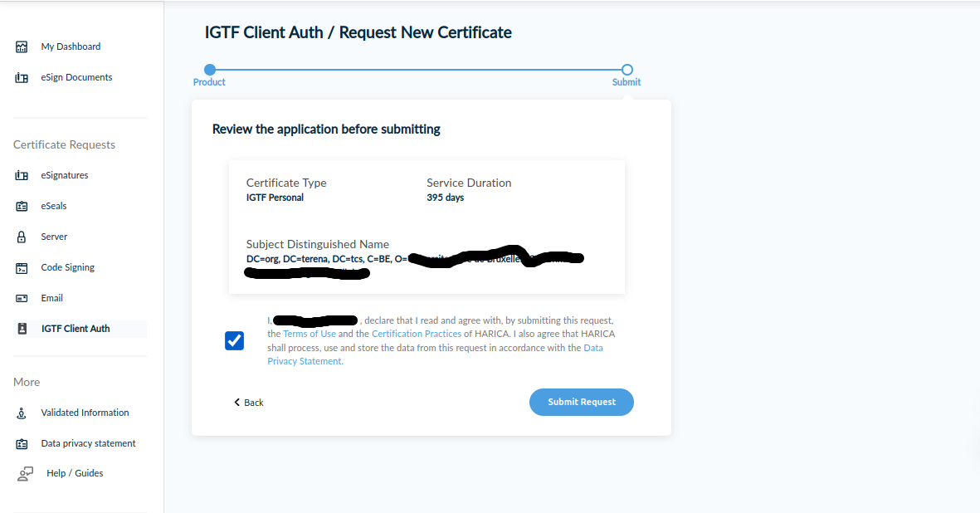Click the Data privacy statement icon

22,444
